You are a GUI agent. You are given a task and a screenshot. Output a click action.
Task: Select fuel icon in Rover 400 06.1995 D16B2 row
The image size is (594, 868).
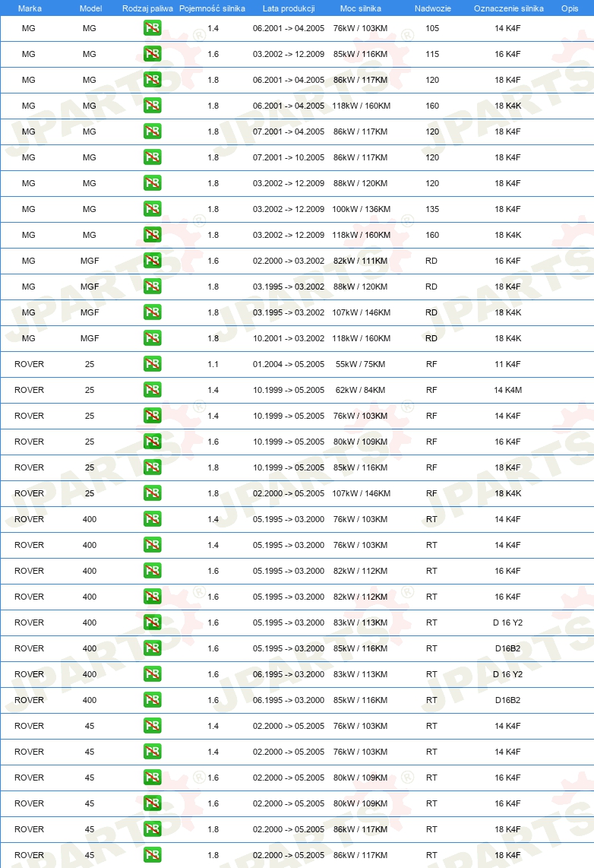(x=152, y=700)
